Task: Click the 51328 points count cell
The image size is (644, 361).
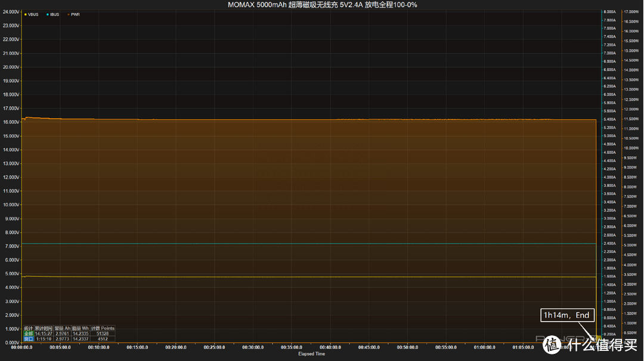Action: point(103,334)
